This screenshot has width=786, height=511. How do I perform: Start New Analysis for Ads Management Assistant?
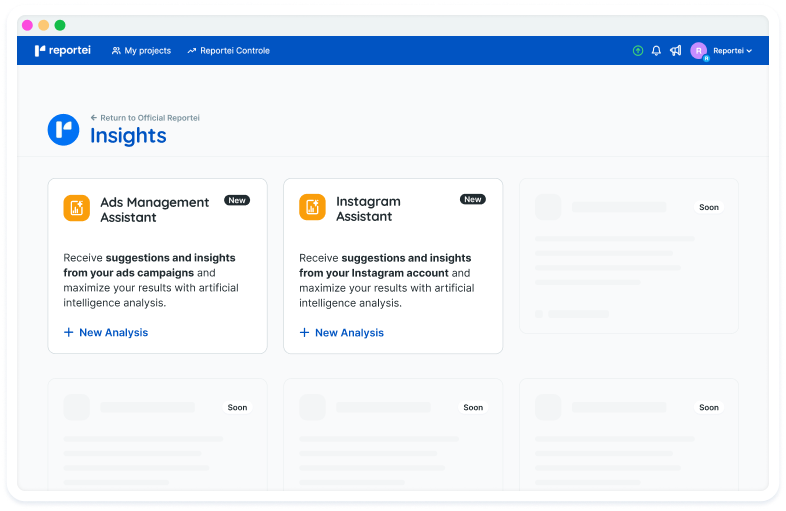[x=106, y=332]
